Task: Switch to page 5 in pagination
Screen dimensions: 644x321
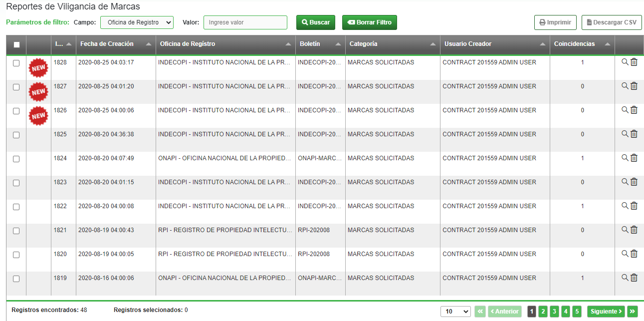Action: click(577, 312)
